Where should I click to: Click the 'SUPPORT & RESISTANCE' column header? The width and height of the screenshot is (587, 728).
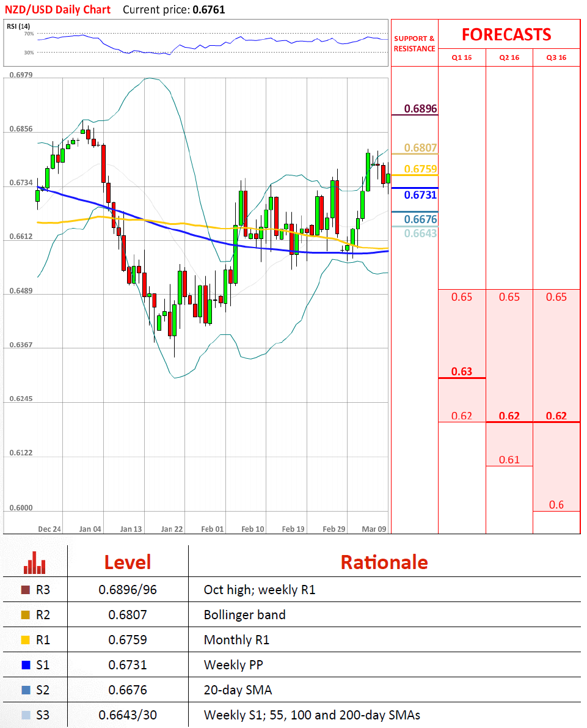pos(414,43)
